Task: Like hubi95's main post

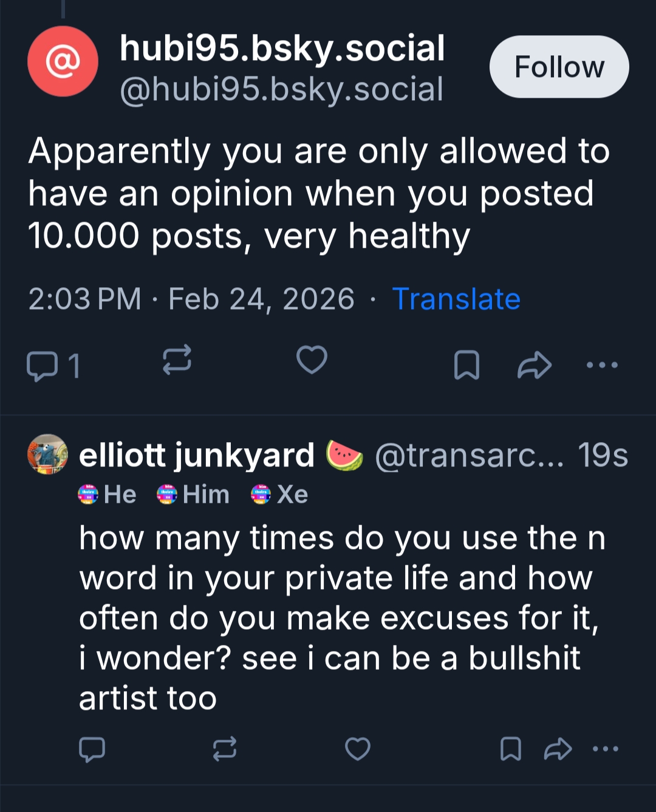Action: pyautogui.click(x=312, y=361)
